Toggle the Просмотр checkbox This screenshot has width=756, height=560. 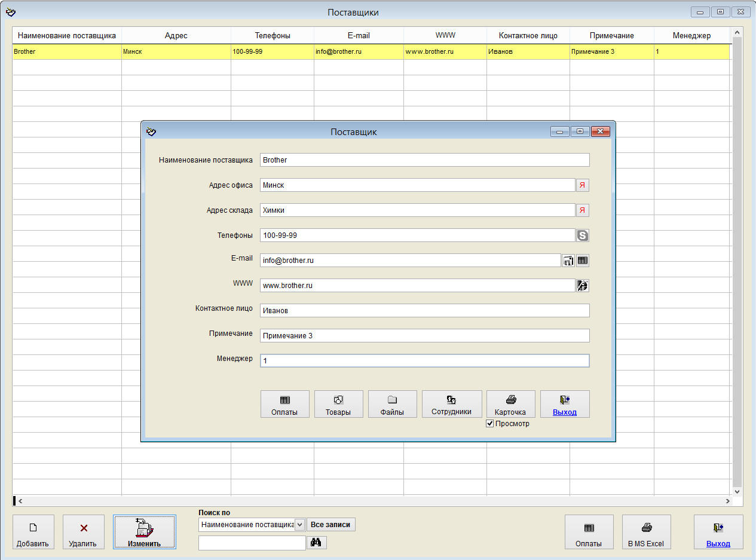pos(490,424)
